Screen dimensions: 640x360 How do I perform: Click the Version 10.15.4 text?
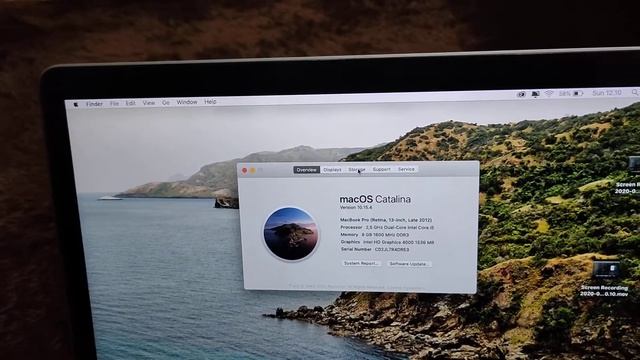click(x=356, y=207)
